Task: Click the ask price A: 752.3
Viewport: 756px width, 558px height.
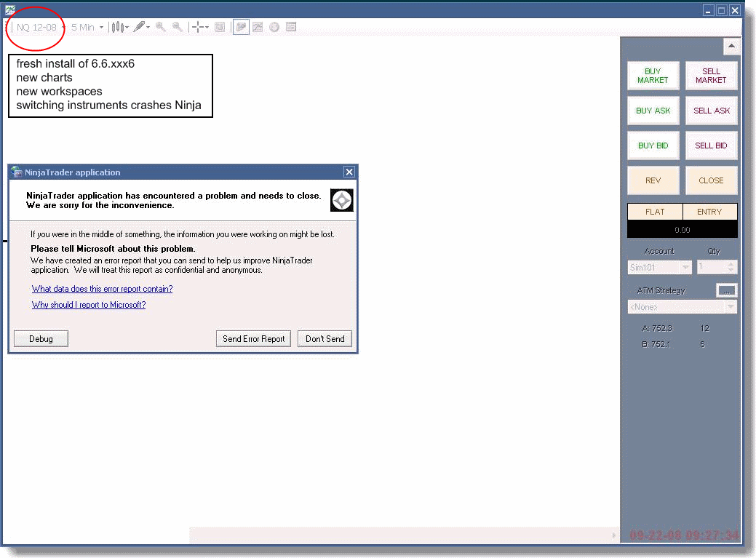Action: [657, 329]
